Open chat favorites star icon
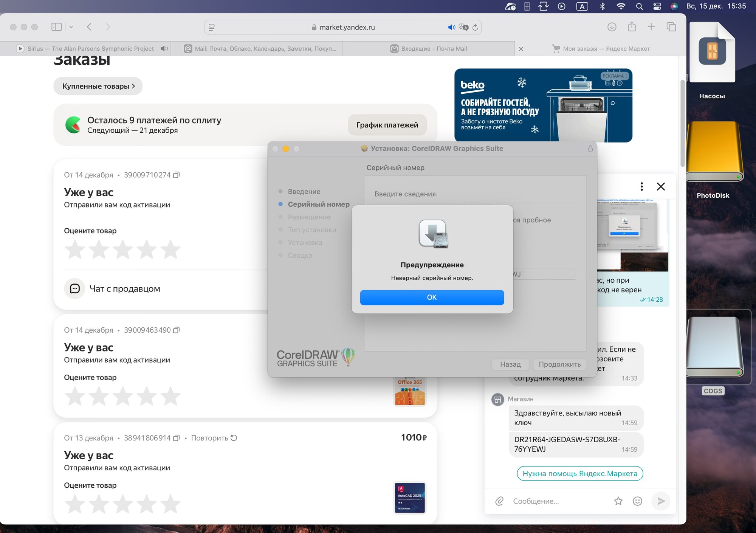Viewport: 756px width, 533px height. (x=618, y=501)
